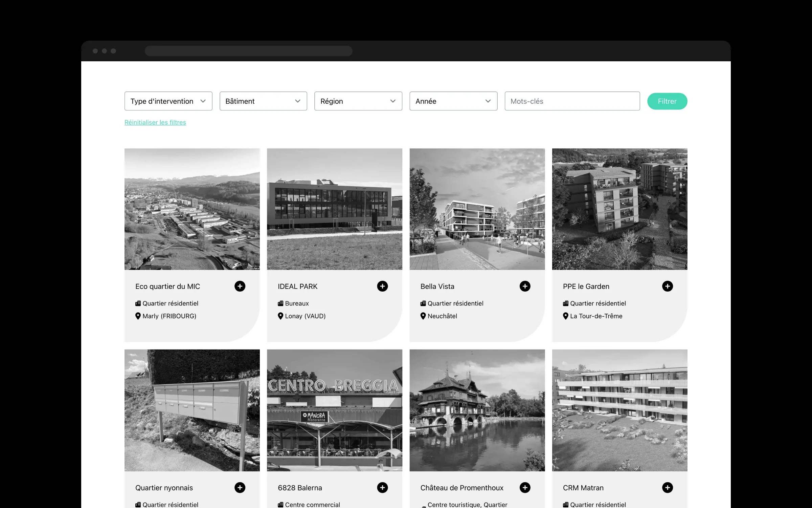Click the 6828 Balerna title
The image size is (812, 508).
coord(300,488)
